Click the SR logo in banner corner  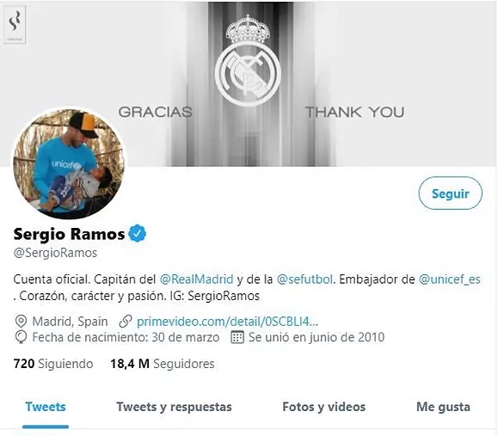15,24
